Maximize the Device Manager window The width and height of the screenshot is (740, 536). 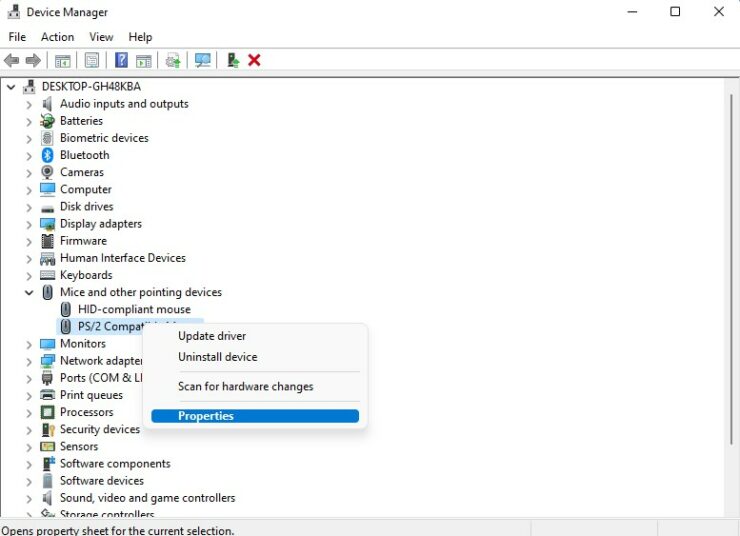675,12
